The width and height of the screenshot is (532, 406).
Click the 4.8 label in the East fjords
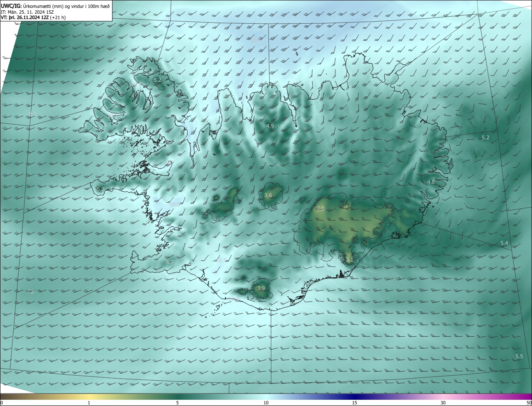[x=431, y=182]
